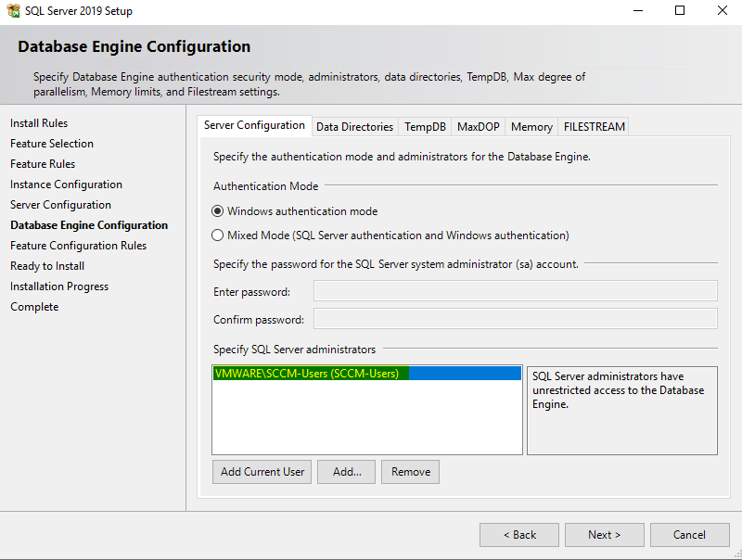742x560 pixels.
Task: Remove the selected SQL Server administrator
Action: point(410,472)
